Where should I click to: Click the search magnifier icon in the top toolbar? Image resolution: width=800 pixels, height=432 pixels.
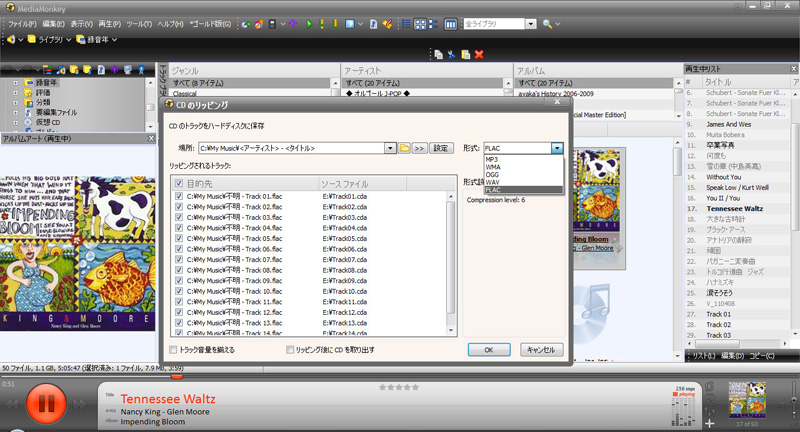pyautogui.click(x=547, y=23)
